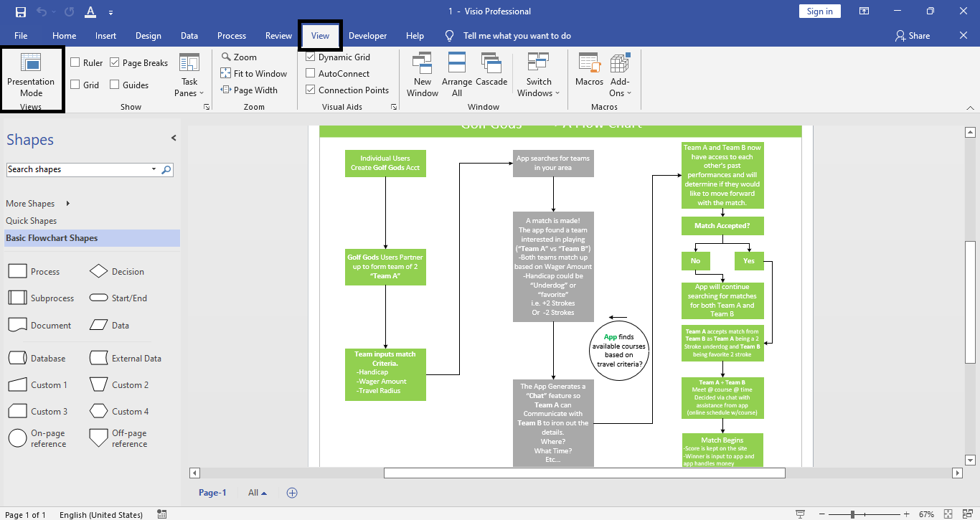The width and height of the screenshot is (980, 520).
Task: Switch to the Insert tab
Action: (x=105, y=36)
